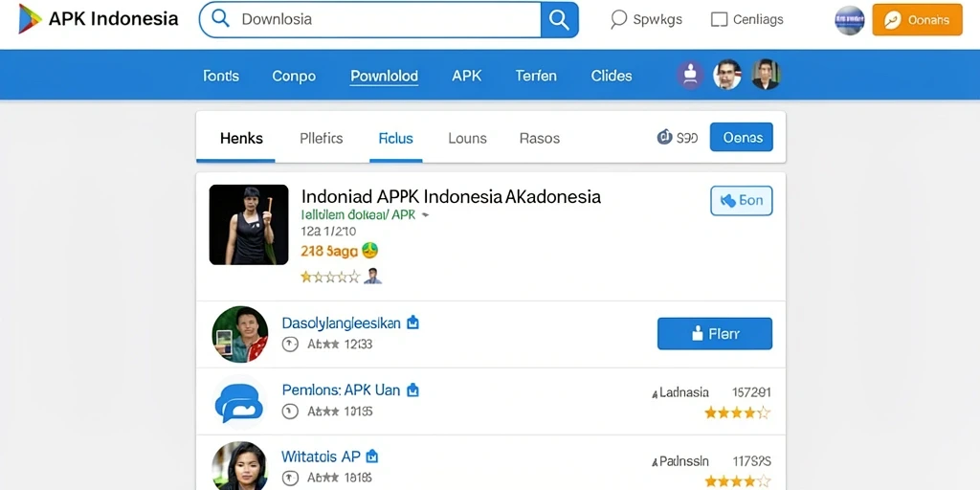Open the Clides nav item
The image size is (980, 490).
coord(612,77)
